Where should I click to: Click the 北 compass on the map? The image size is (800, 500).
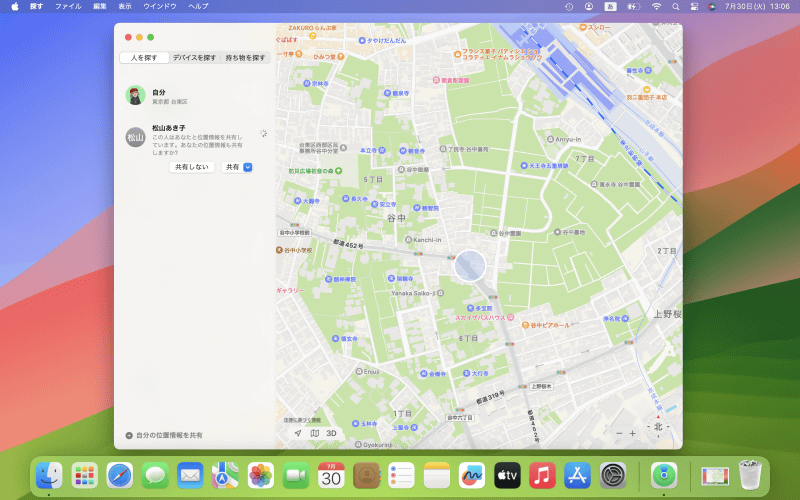click(x=658, y=427)
